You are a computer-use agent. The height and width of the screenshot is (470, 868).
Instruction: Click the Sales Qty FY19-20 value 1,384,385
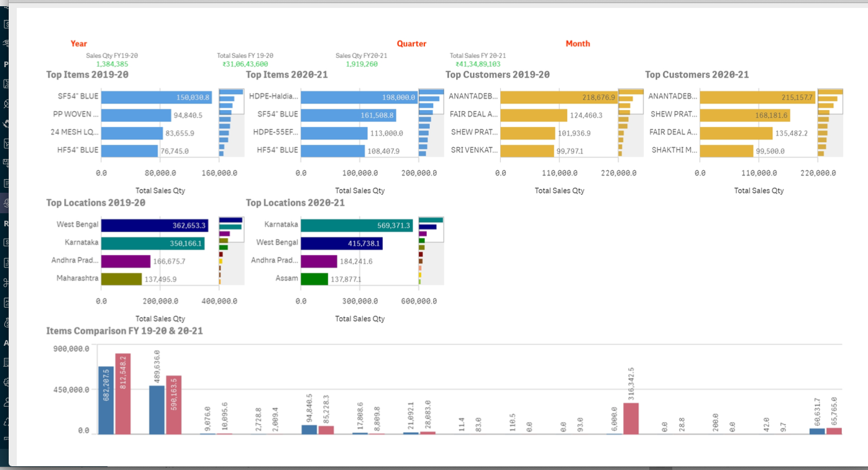pos(112,64)
